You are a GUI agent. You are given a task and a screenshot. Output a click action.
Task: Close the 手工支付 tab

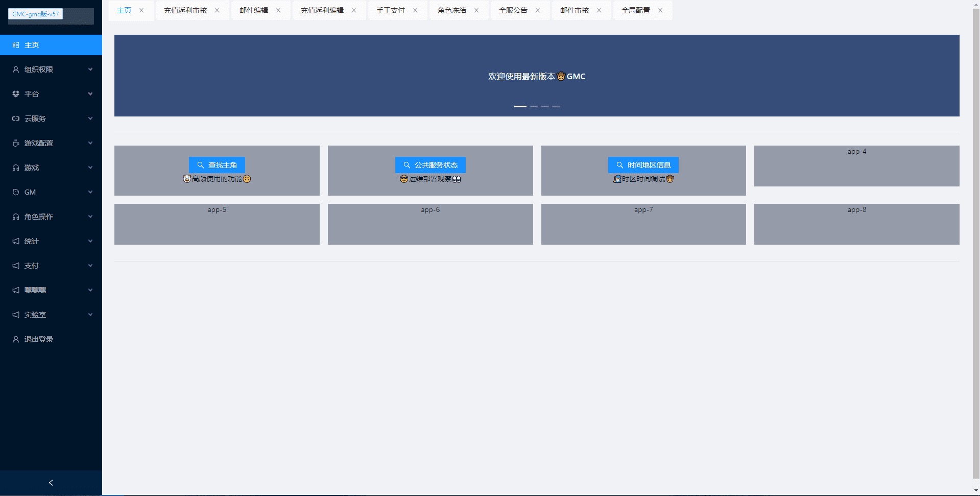tap(415, 10)
